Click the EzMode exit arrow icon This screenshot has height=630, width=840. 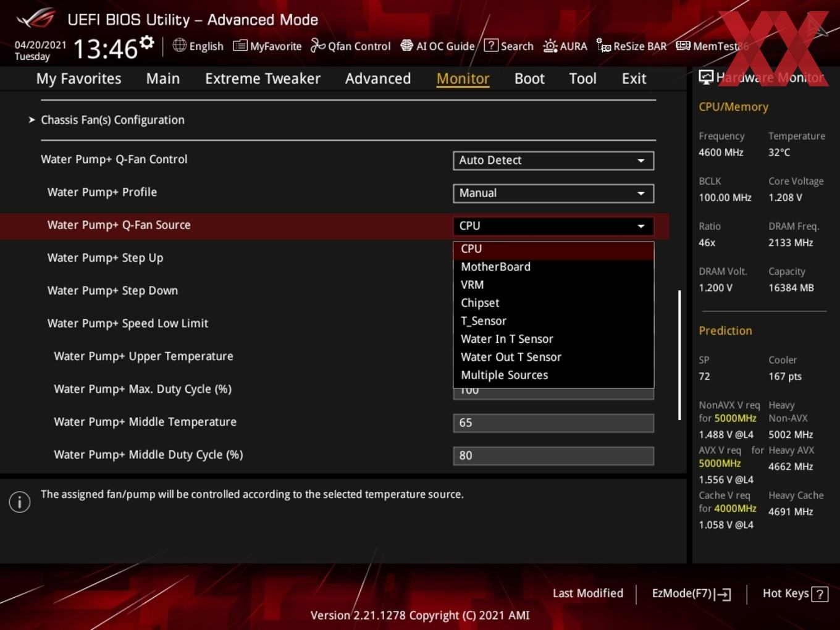tap(723, 594)
